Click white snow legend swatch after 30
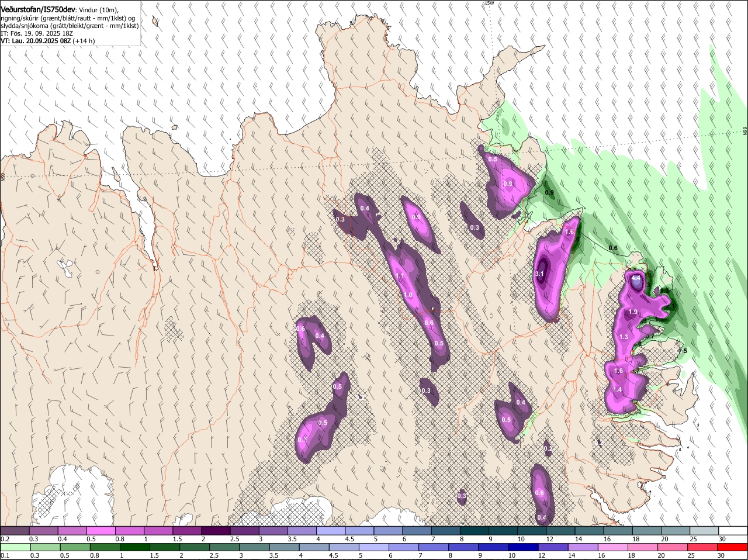Viewport: 748px width, 560px height. pos(733,531)
